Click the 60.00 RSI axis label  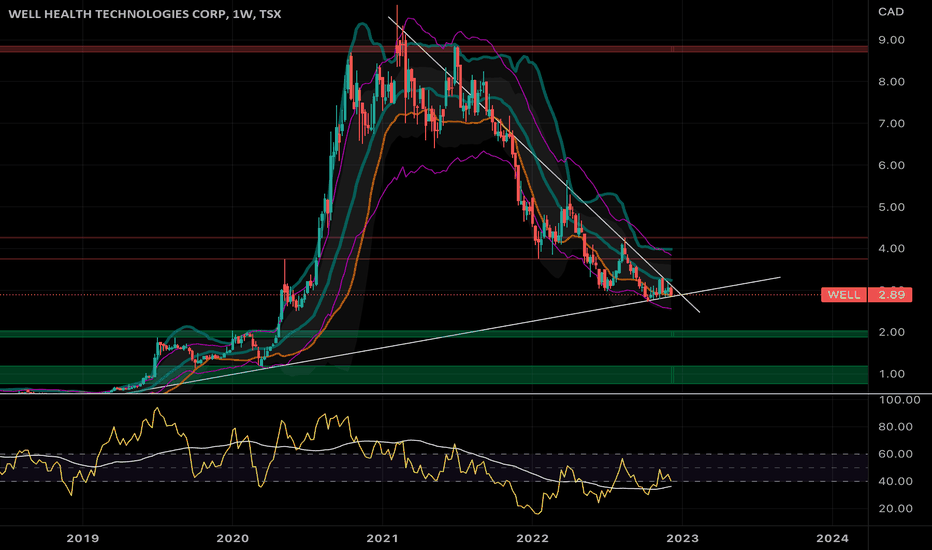[896, 454]
